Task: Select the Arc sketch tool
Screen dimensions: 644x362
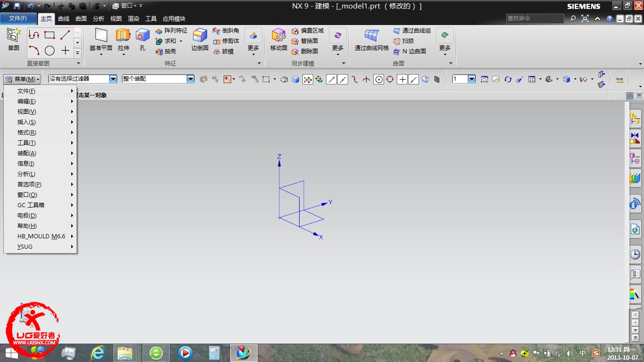Action: [x=33, y=50]
